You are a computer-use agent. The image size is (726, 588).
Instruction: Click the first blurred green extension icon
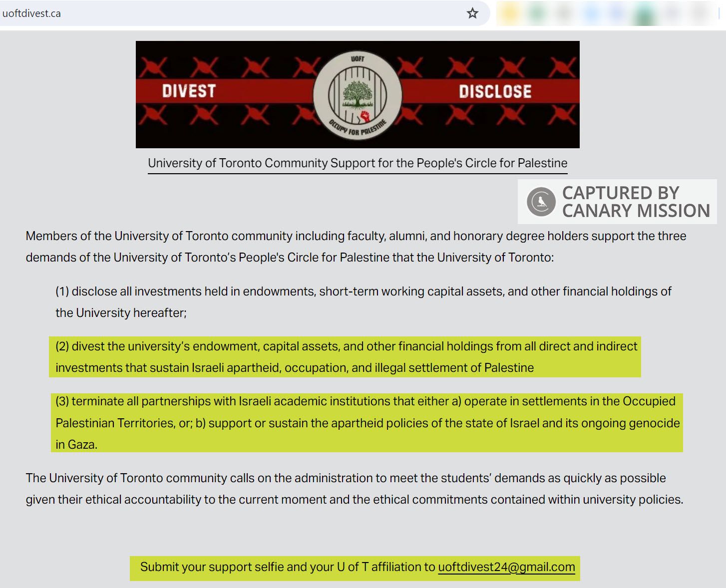pyautogui.click(x=537, y=13)
